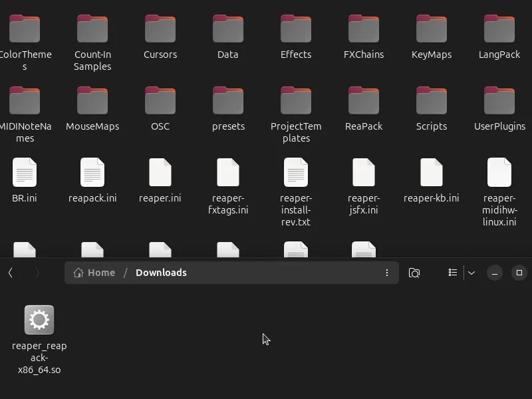Select the reaper-fxtags.ini file icon
Screen dimensions: 532x399
[228, 172]
